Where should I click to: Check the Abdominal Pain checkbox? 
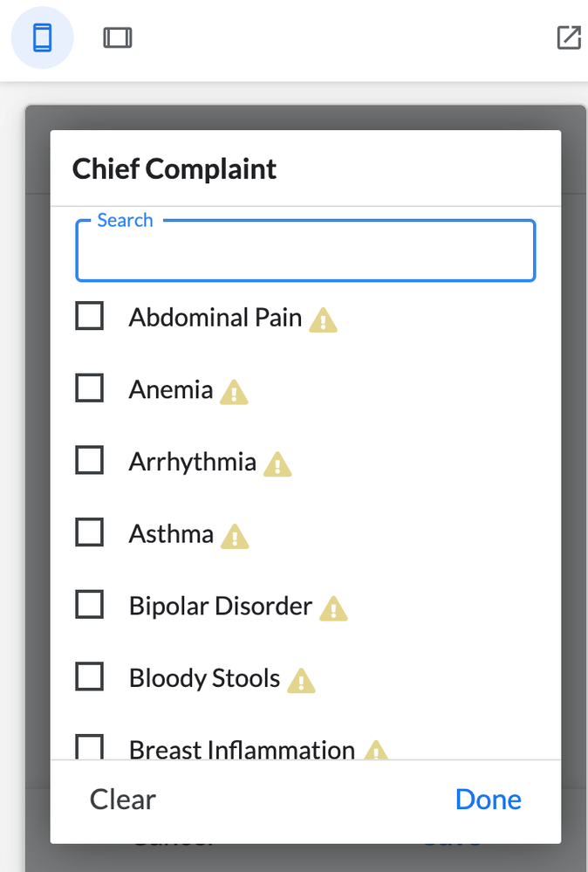point(90,316)
